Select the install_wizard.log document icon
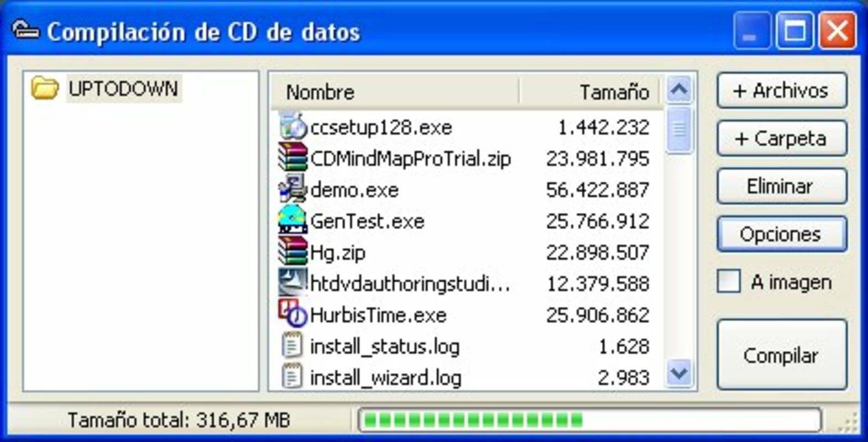Screen dimensions: 868x442 click(292, 377)
